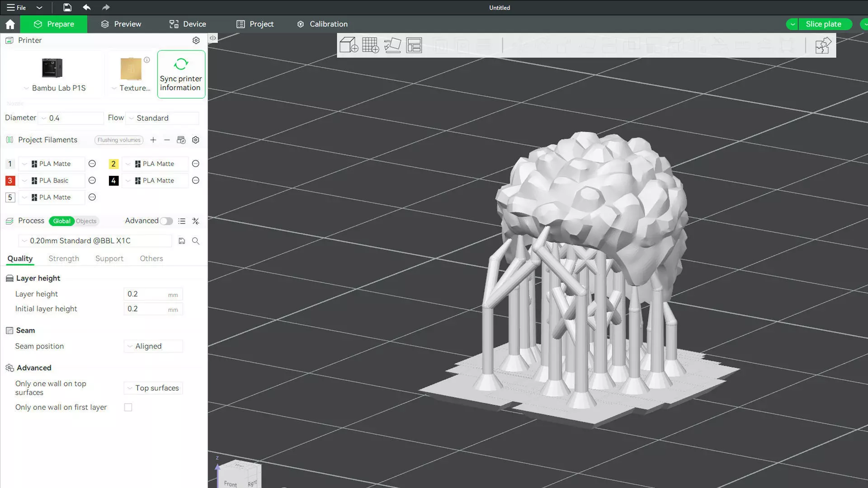
Task: Switch to the Support settings tab
Action: [109, 258]
